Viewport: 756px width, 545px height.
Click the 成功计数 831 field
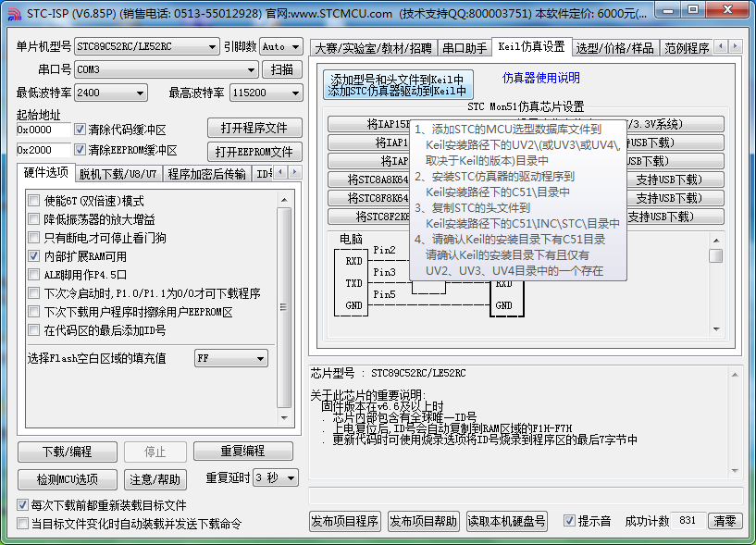coord(688,521)
